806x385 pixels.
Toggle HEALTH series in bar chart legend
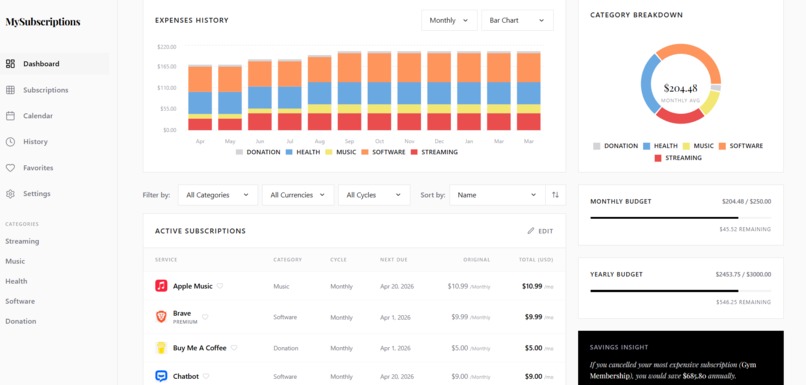click(x=303, y=152)
